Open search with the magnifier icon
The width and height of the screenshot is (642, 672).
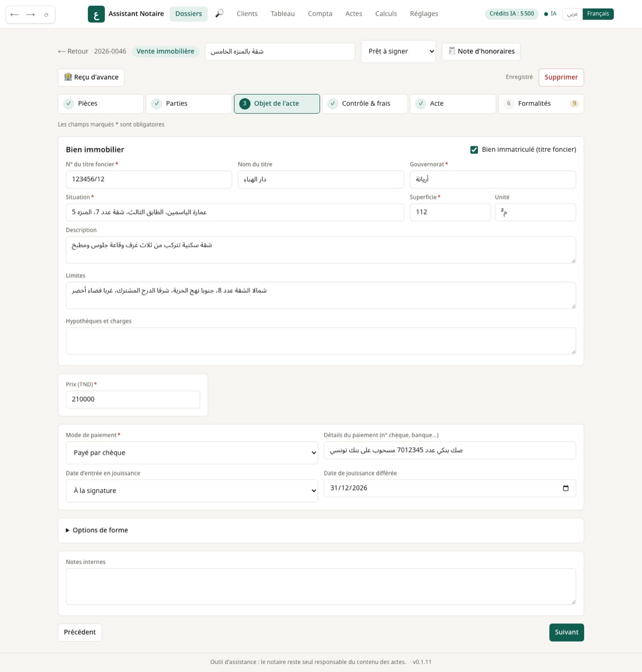(x=219, y=14)
